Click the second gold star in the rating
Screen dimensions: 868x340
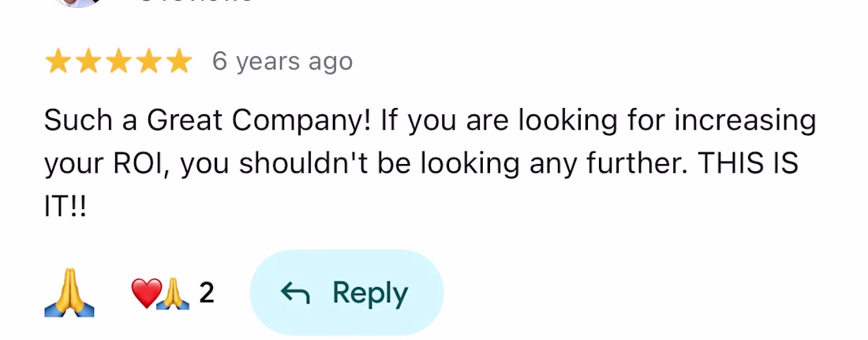click(88, 62)
